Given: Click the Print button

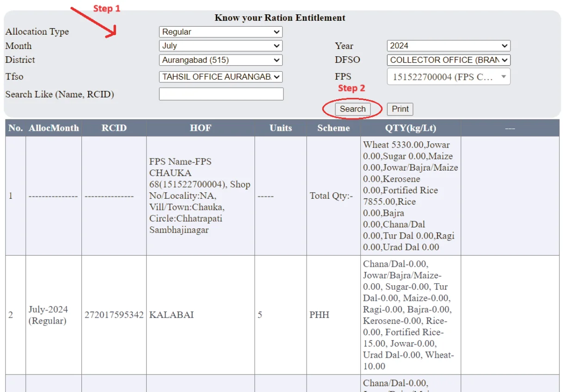Looking at the screenshot, I should pos(400,109).
